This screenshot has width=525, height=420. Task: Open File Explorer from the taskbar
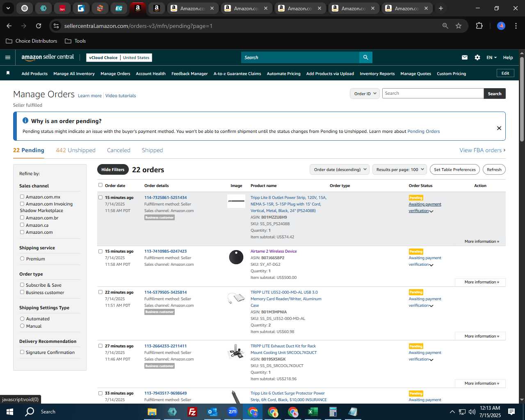pyautogui.click(x=152, y=412)
